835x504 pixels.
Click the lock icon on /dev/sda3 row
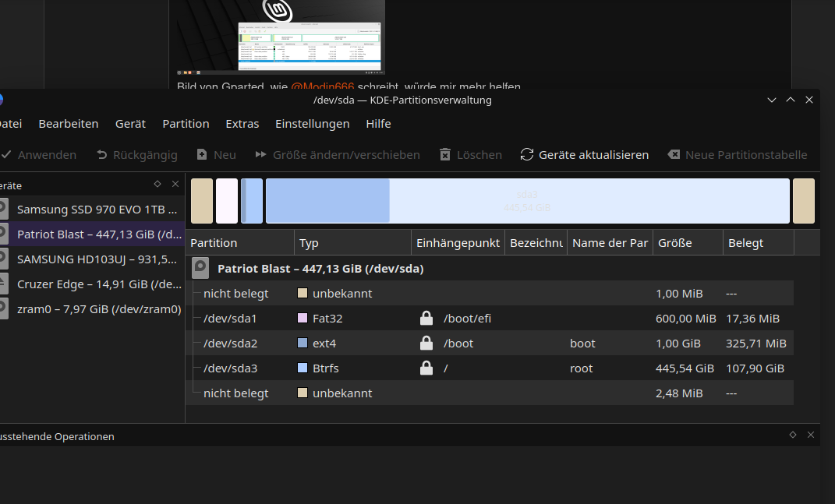coord(426,368)
